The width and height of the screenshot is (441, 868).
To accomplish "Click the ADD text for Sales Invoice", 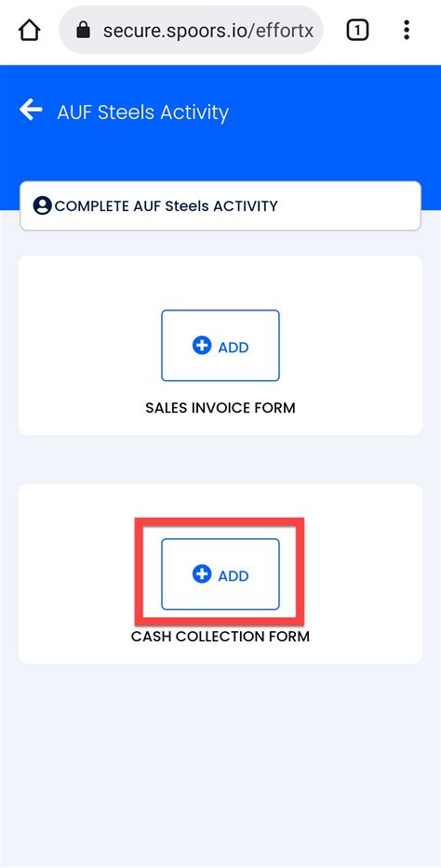I will coord(234,347).
